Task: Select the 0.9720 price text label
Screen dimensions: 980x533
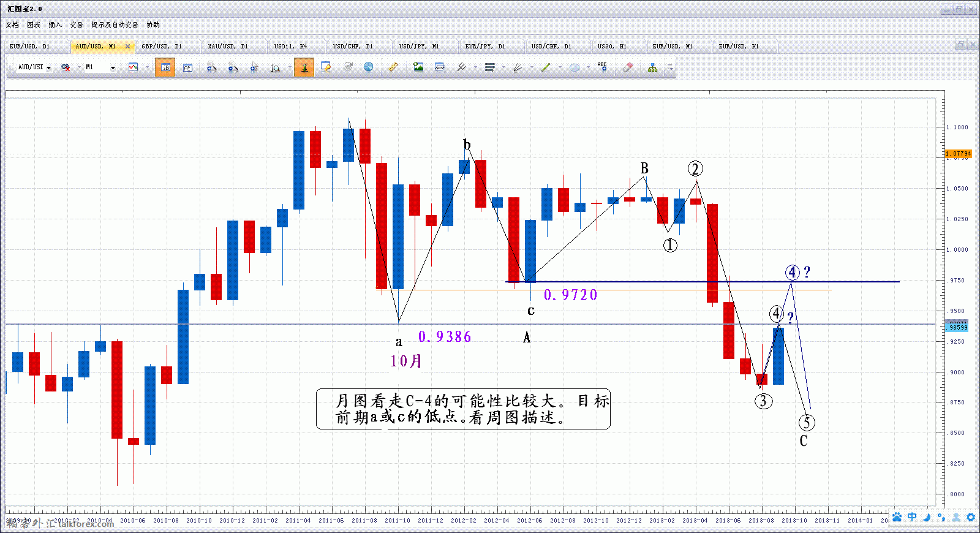Action: click(x=570, y=295)
